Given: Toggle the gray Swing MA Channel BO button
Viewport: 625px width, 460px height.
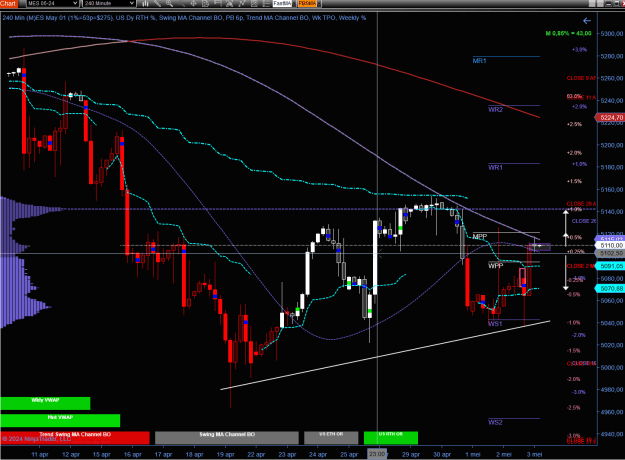Looking at the screenshot, I should click(227, 437).
